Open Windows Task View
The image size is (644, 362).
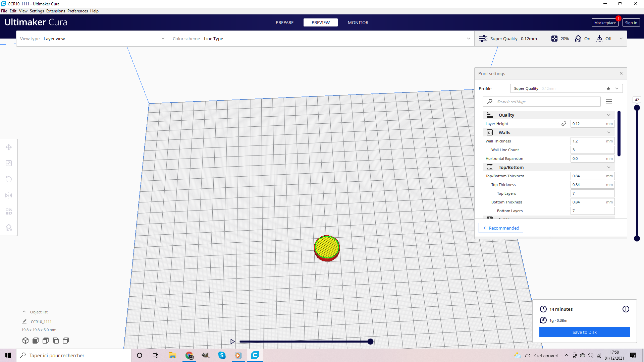point(156,355)
